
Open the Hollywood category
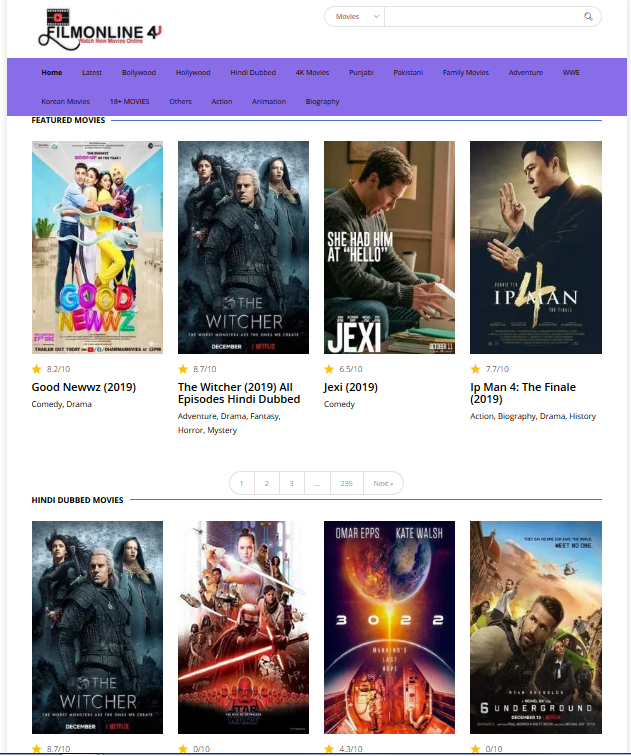click(x=193, y=72)
